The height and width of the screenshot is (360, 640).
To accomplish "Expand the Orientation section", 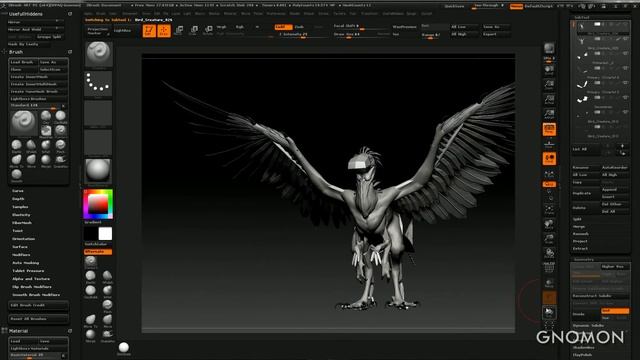I will pyautogui.click(x=23, y=239).
